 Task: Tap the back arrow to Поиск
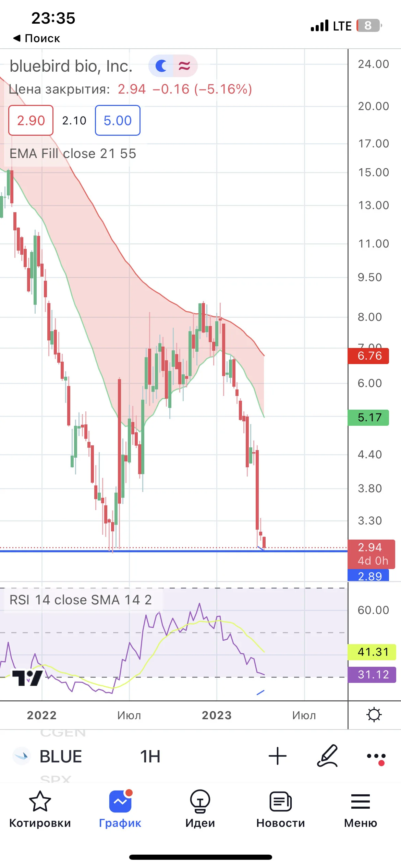click(x=36, y=38)
